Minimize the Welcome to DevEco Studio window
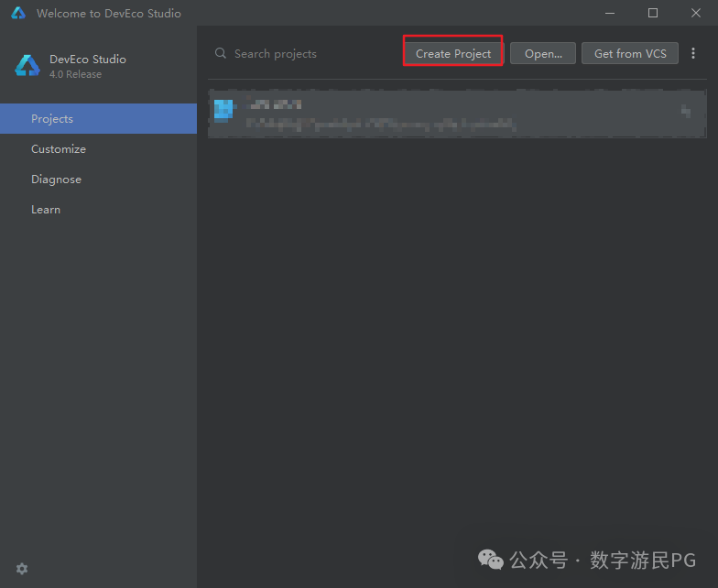 610,13
